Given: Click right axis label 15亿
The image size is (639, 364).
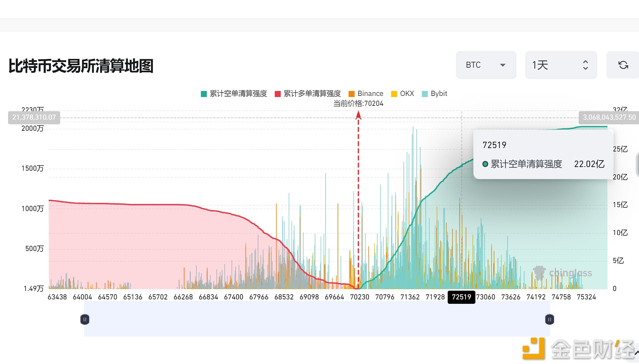Looking at the screenshot, I should [620, 205].
